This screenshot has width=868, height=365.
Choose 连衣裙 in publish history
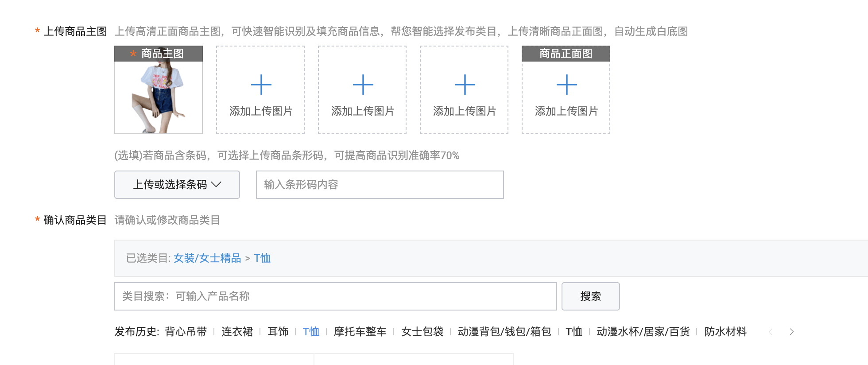tap(237, 332)
